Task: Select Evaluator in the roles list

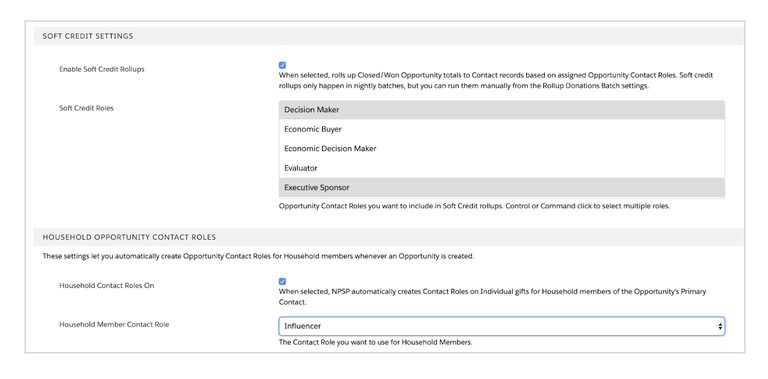Action: [x=502, y=168]
